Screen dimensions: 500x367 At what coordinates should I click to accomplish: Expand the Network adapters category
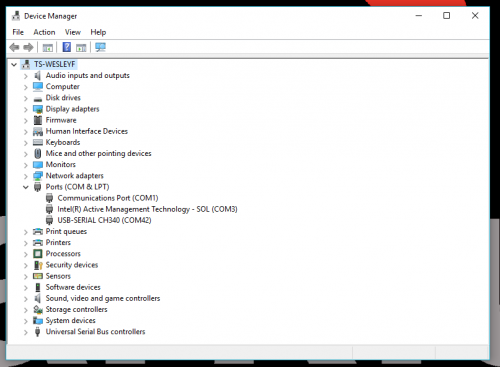[x=26, y=176]
